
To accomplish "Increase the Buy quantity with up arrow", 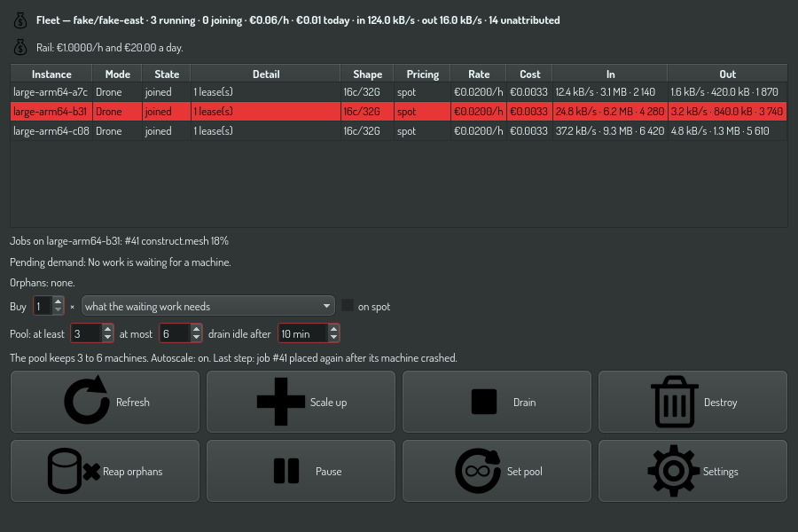I will 58,301.
